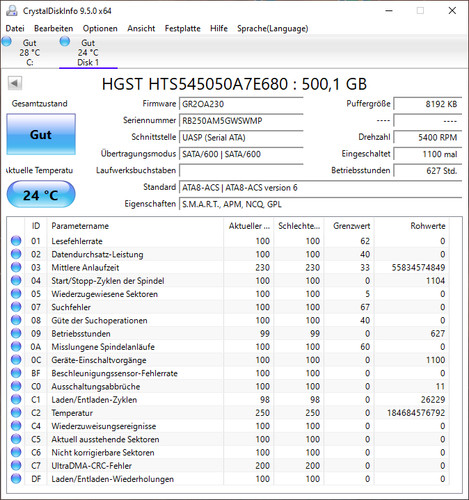Image resolution: width=469 pixels, height=500 pixels.
Task: Click status orb of Laden/Entladen-Wiederholungen row
Action: pos(16,479)
